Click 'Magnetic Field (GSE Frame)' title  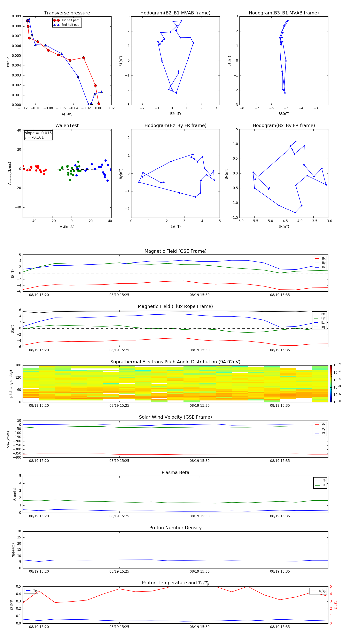[175, 251]
